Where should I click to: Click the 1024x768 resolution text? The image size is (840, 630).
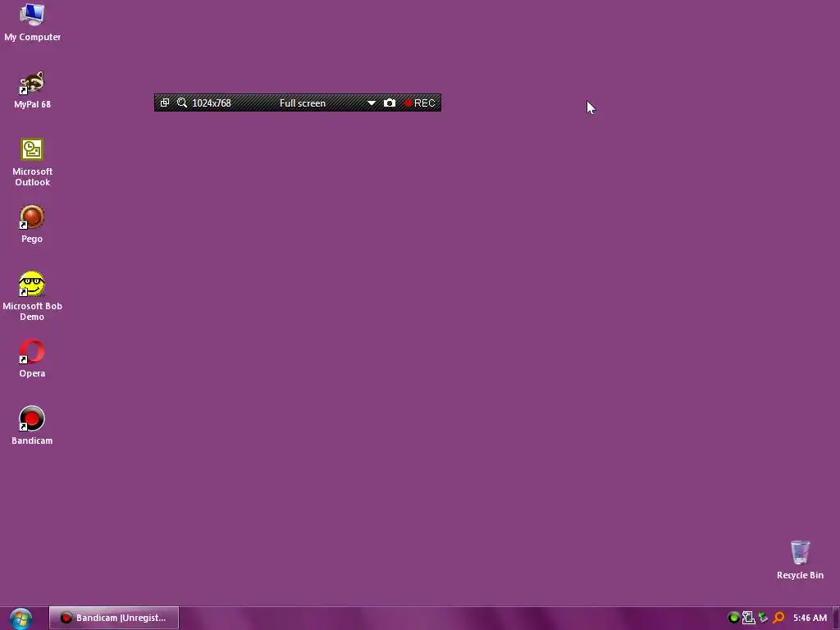[212, 103]
